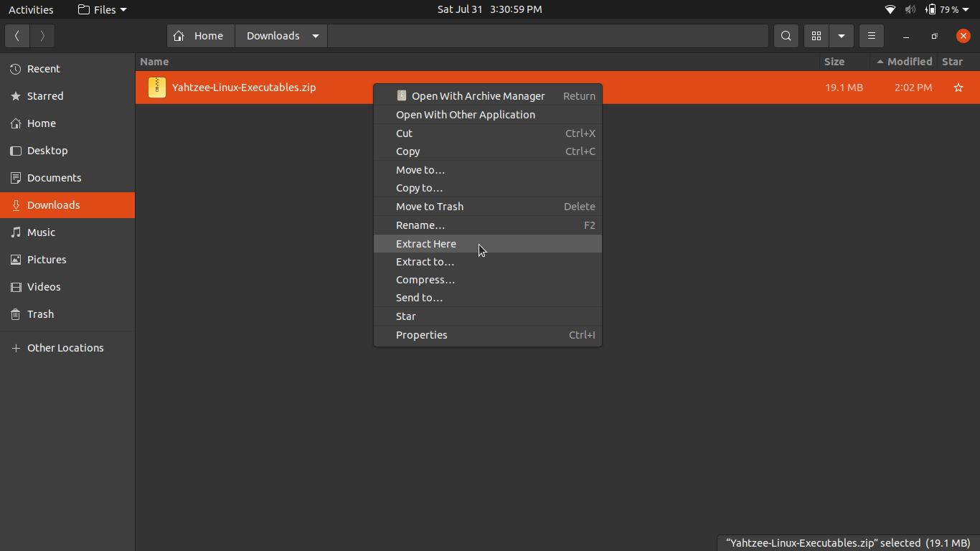Go back with the left arrow button
Image resolution: width=980 pixels, height=551 pixels.
coord(17,36)
